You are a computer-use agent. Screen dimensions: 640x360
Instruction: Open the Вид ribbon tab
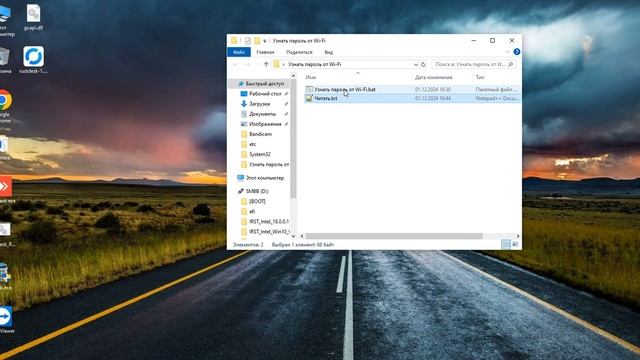pyautogui.click(x=329, y=52)
